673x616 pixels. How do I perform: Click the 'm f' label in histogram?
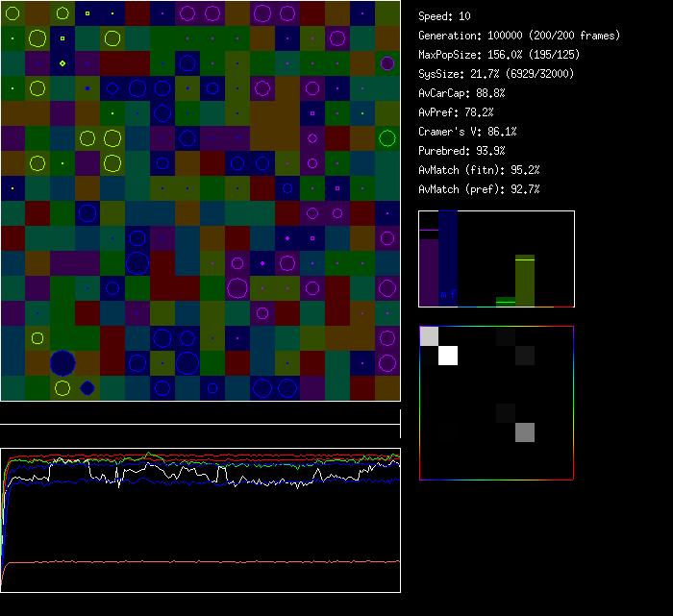(448, 294)
